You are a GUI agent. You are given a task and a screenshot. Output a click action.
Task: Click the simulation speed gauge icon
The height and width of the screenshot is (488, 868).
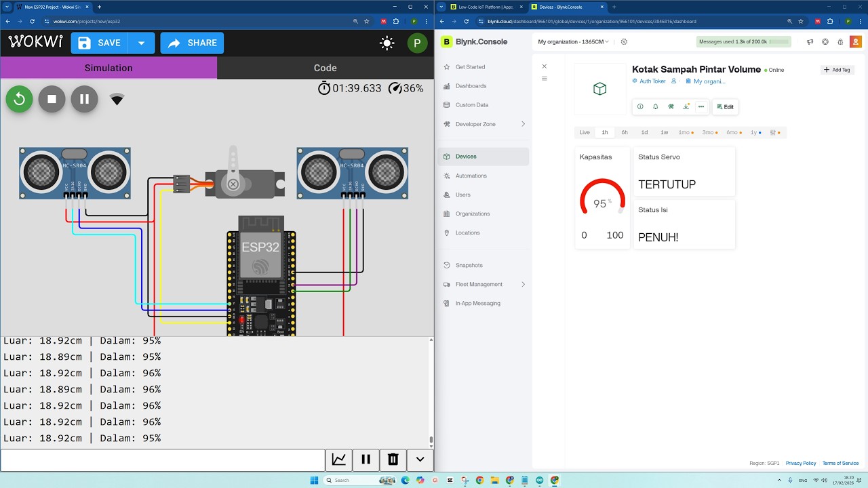[395, 88]
